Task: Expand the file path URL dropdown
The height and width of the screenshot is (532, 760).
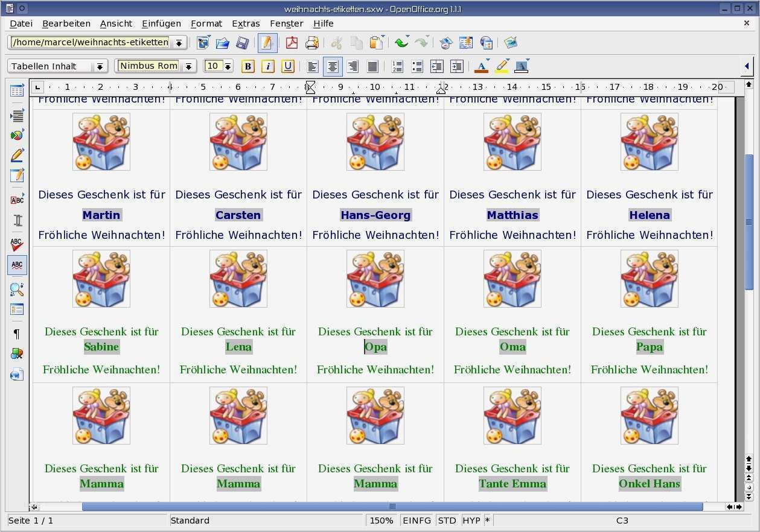Action: point(179,43)
